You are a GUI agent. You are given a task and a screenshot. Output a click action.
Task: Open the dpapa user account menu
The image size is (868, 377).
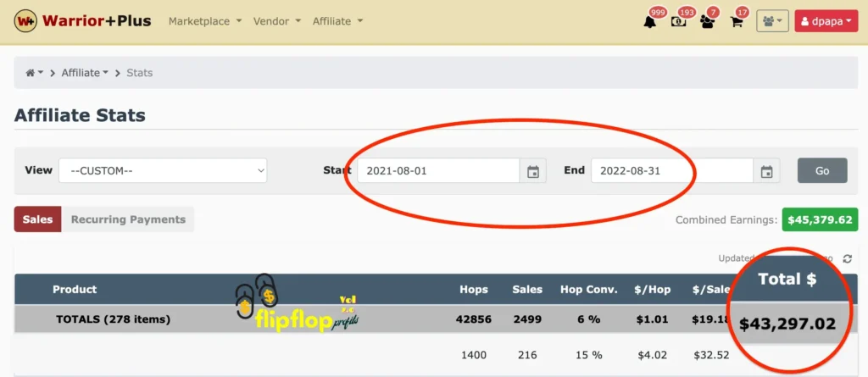826,21
